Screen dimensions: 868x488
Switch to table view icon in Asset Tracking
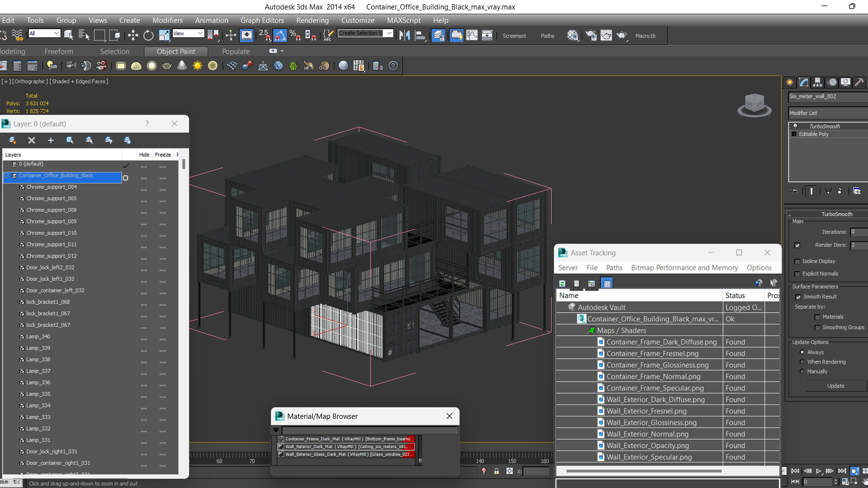click(607, 283)
